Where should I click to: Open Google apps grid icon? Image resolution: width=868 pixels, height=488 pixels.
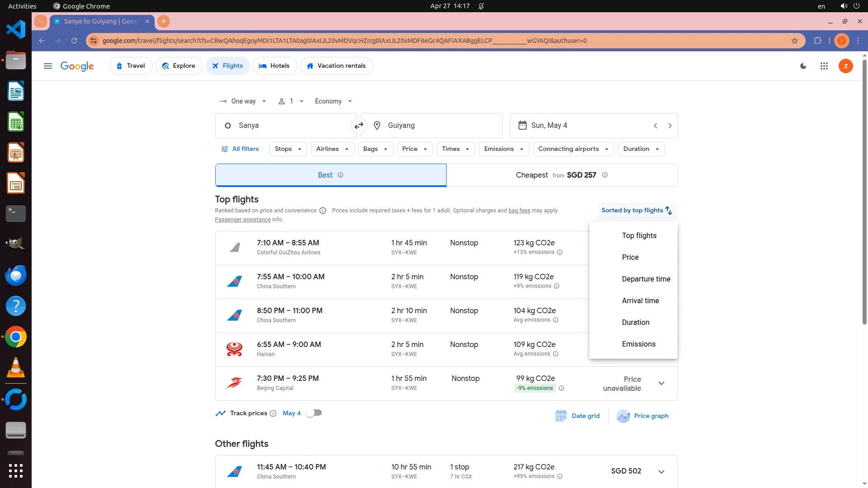coord(824,66)
